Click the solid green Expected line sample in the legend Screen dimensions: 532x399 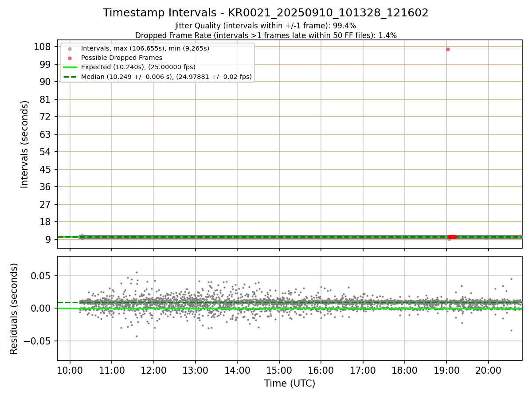[70, 67]
